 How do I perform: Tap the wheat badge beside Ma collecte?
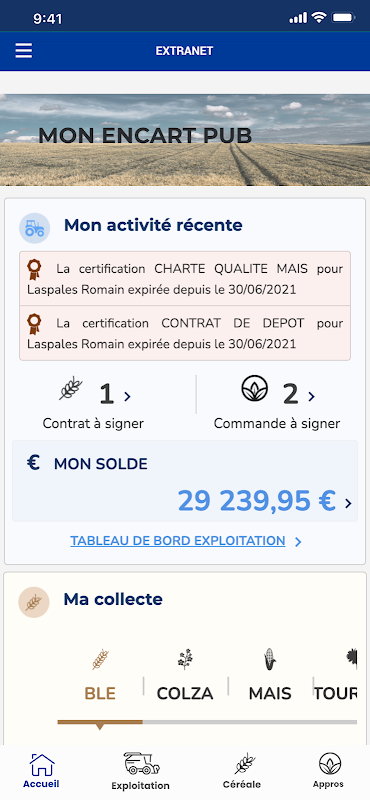pos(34,602)
